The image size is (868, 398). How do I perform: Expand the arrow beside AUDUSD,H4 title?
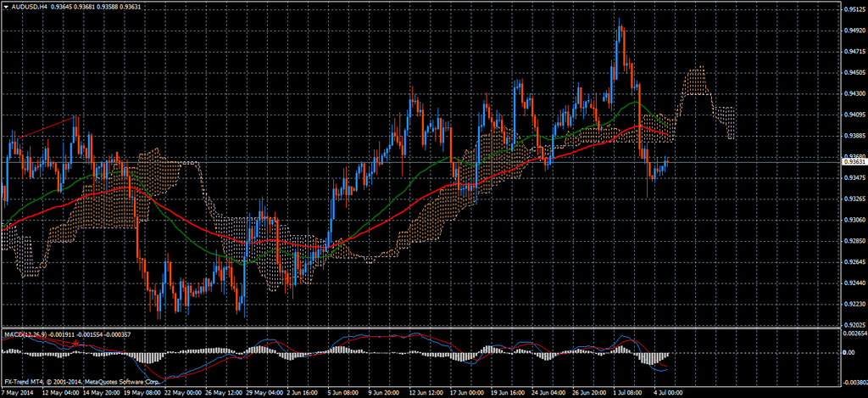(x=5, y=8)
